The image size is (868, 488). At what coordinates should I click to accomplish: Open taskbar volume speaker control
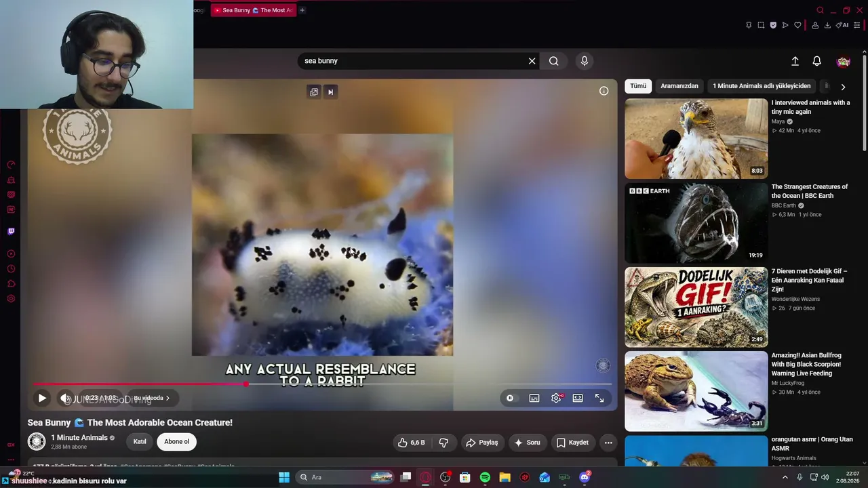[x=825, y=477]
